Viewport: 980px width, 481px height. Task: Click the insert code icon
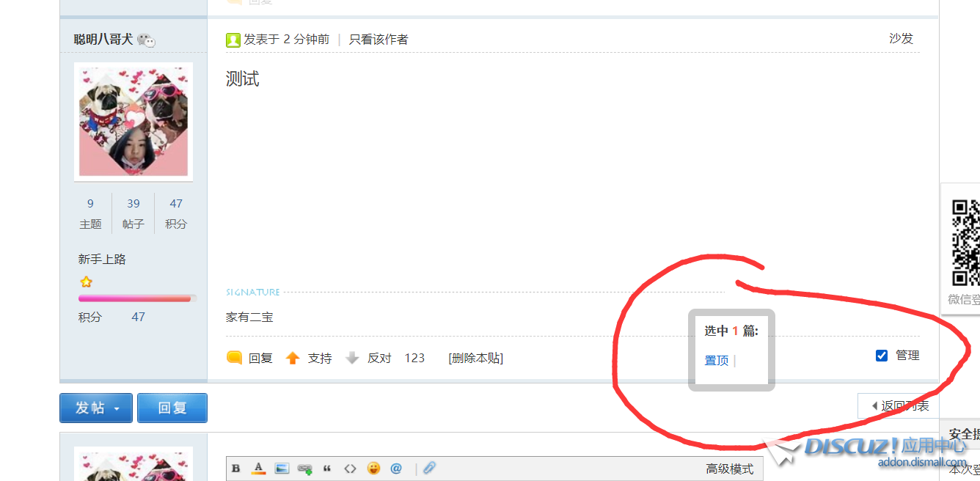pyautogui.click(x=350, y=469)
